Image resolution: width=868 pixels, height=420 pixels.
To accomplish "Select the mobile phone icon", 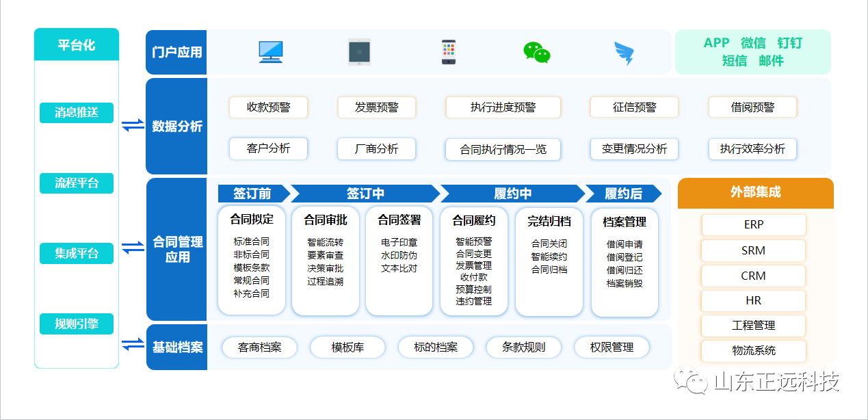I will click(x=448, y=52).
